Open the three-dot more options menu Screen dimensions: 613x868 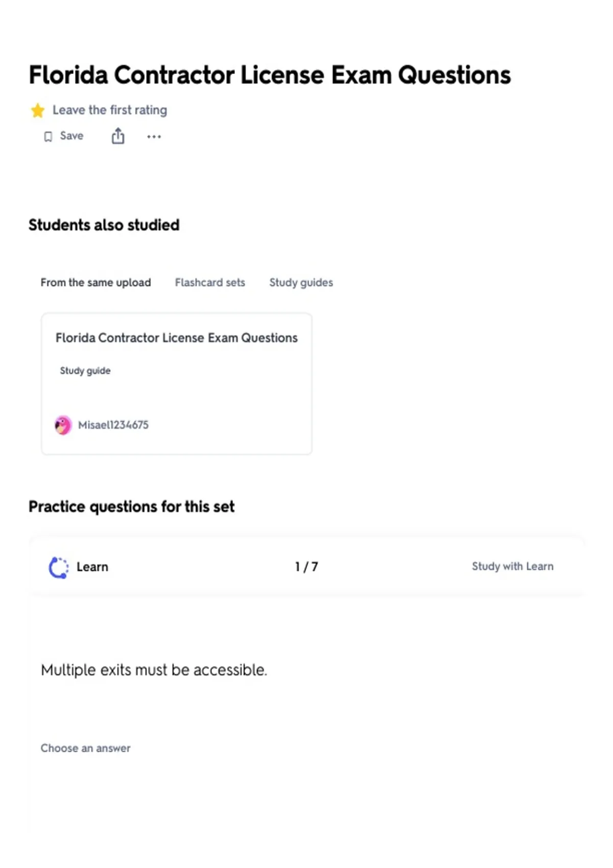click(x=154, y=136)
